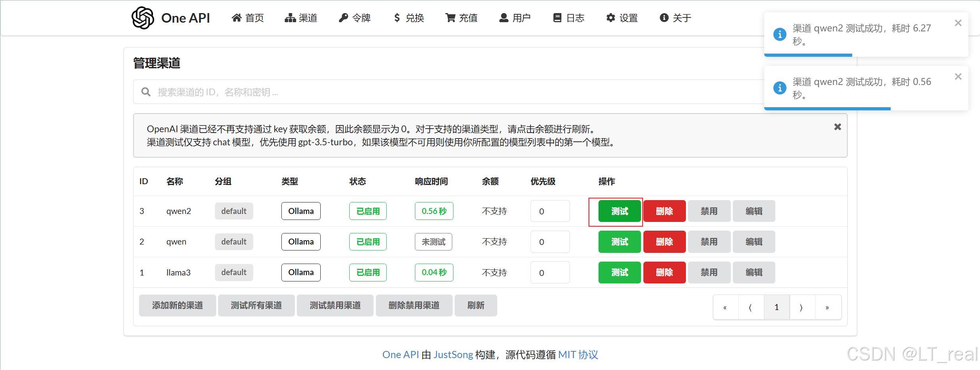Delete the llama3 channel
Image resolution: width=980 pixels, height=370 pixels.
pos(664,272)
